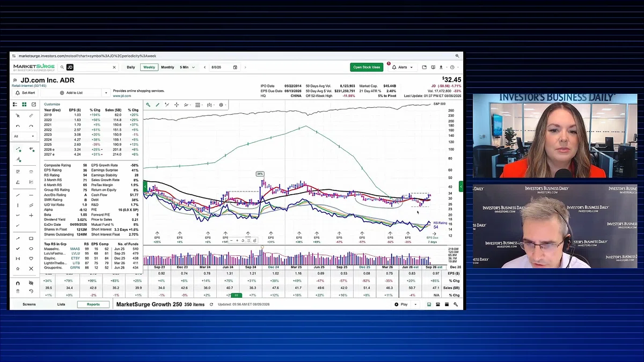The width and height of the screenshot is (644, 362).
Task: Open the pop-out panel icon
Action: click(33, 105)
